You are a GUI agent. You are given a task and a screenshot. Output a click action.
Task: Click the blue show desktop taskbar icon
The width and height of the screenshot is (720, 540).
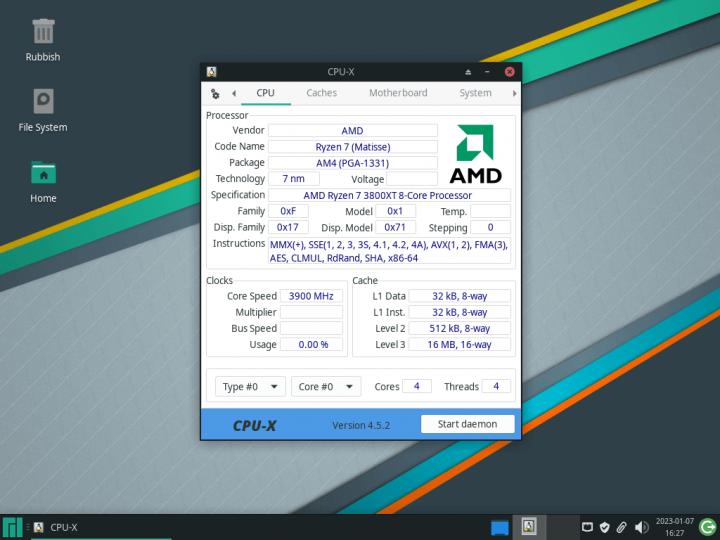tap(500, 527)
